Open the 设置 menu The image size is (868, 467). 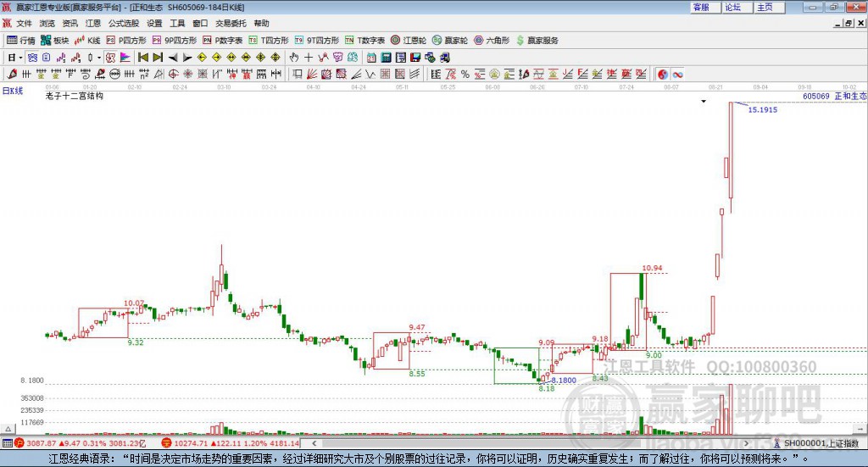click(154, 23)
